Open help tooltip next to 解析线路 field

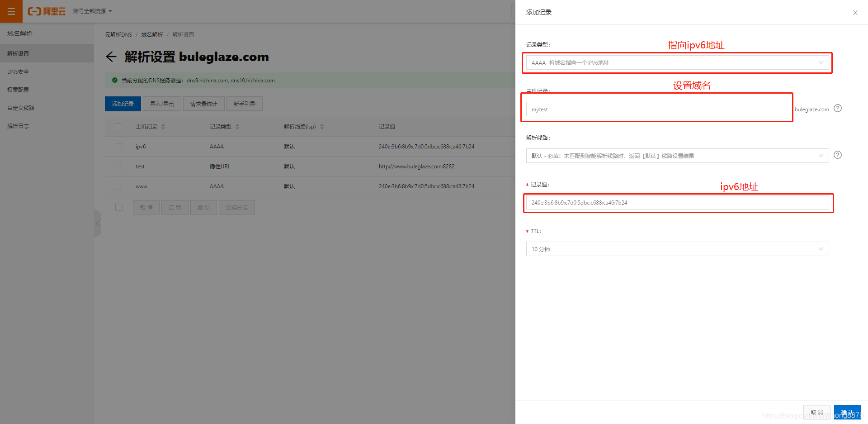(838, 155)
